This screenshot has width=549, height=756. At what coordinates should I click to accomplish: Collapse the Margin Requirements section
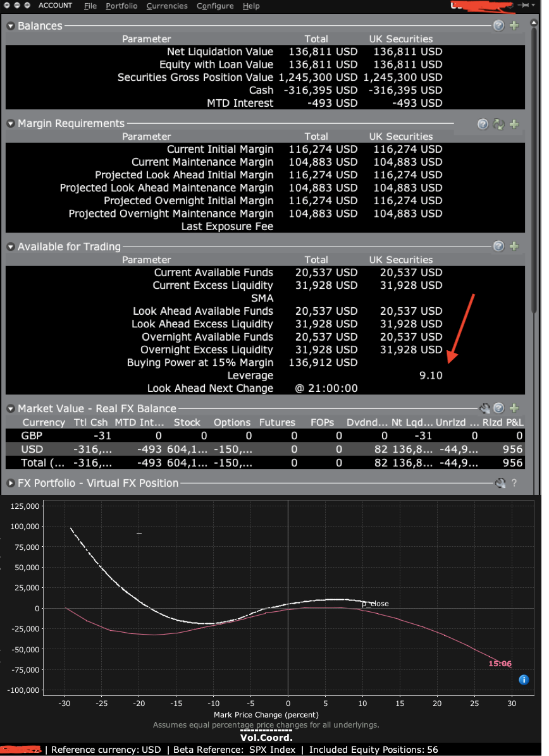tap(10, 124)
